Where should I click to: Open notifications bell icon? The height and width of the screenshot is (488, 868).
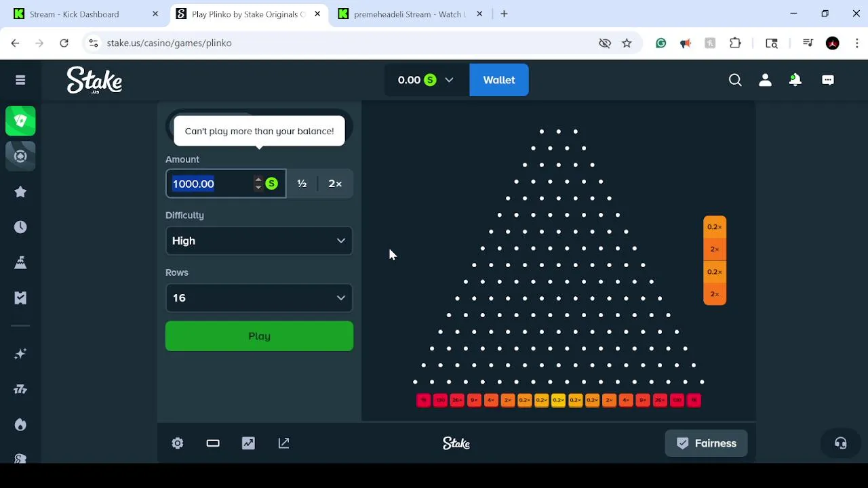pos(795,80)
